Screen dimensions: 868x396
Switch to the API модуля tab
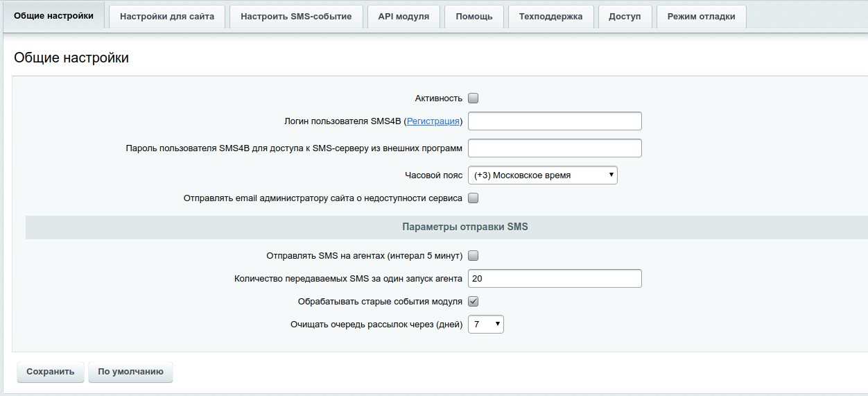click(x=403, y=17)
